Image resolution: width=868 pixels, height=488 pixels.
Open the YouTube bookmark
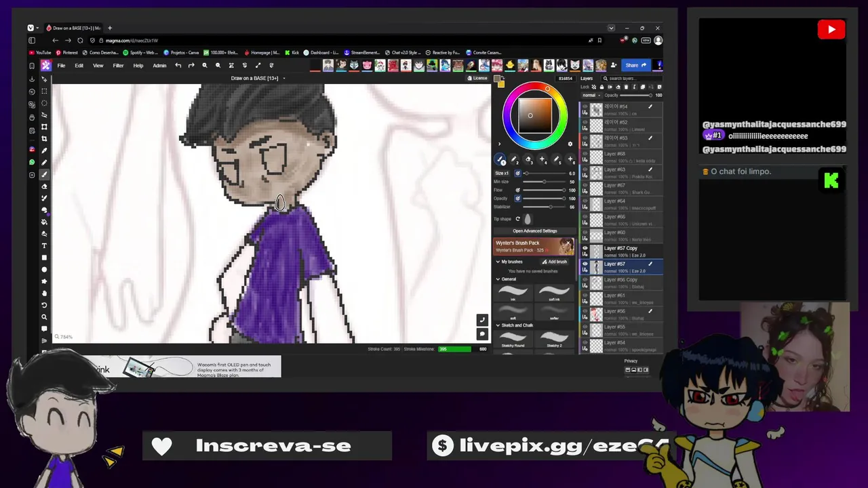tap(41, 52)
